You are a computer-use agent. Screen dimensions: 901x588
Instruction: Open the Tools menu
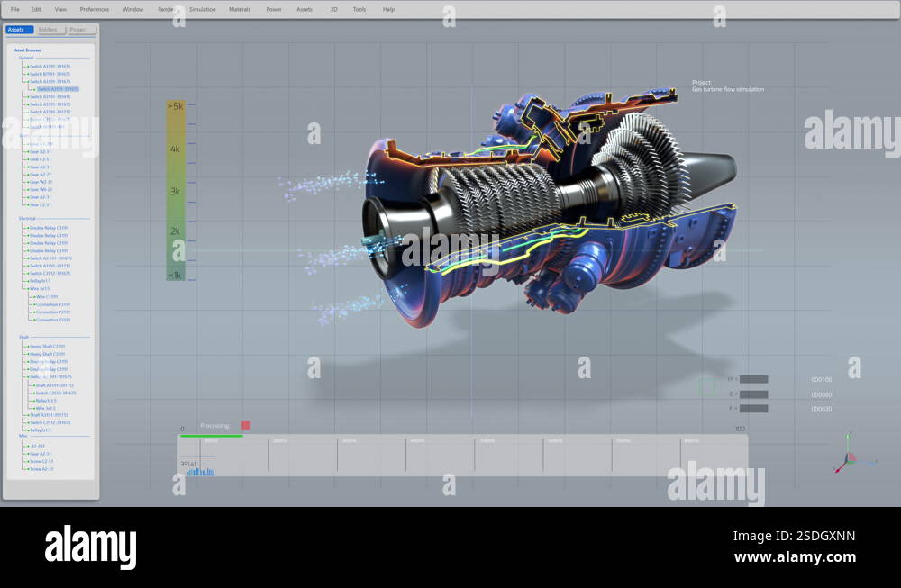[359, 9]
